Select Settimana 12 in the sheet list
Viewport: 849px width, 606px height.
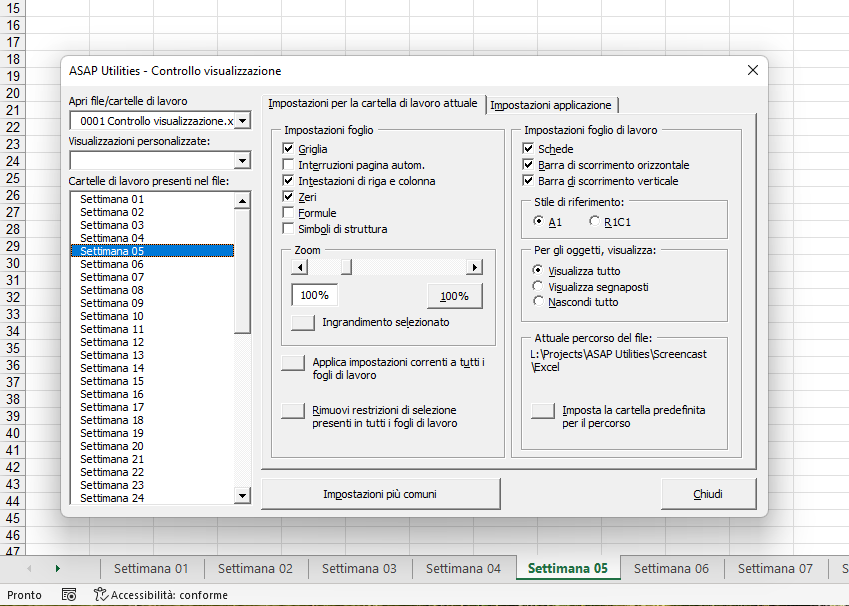tap(152, 342)
